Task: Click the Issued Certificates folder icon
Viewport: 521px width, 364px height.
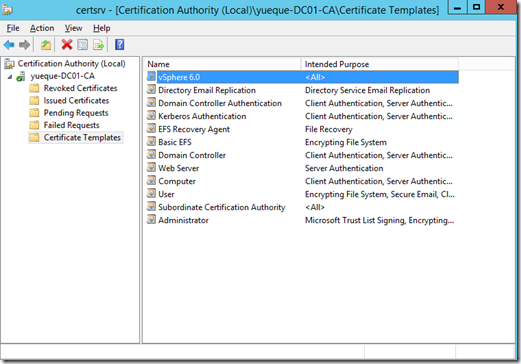Action: pyautogui.click(x=34, y=101)
